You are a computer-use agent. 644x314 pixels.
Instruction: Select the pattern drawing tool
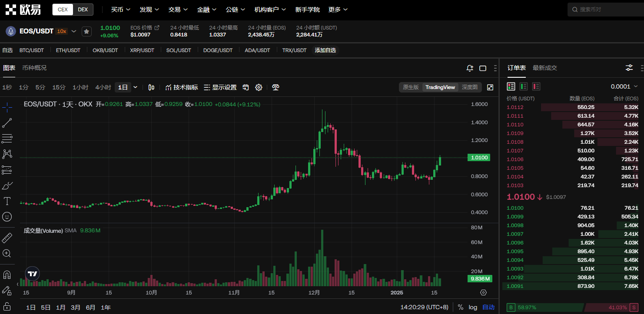coord(7,154)
